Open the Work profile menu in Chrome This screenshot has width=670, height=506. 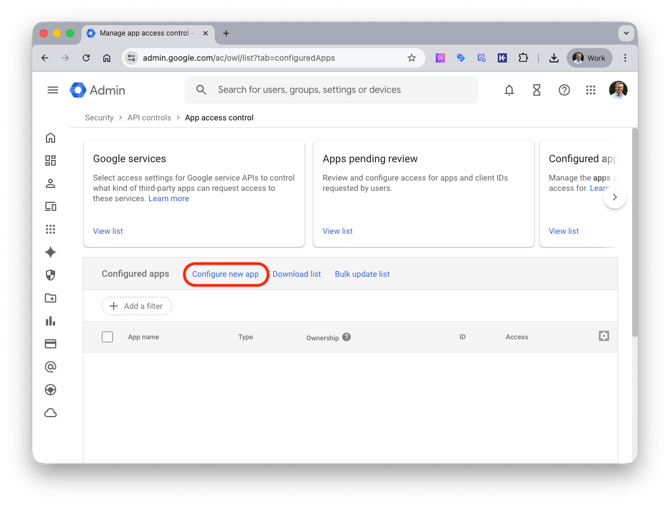click(590, 58)
